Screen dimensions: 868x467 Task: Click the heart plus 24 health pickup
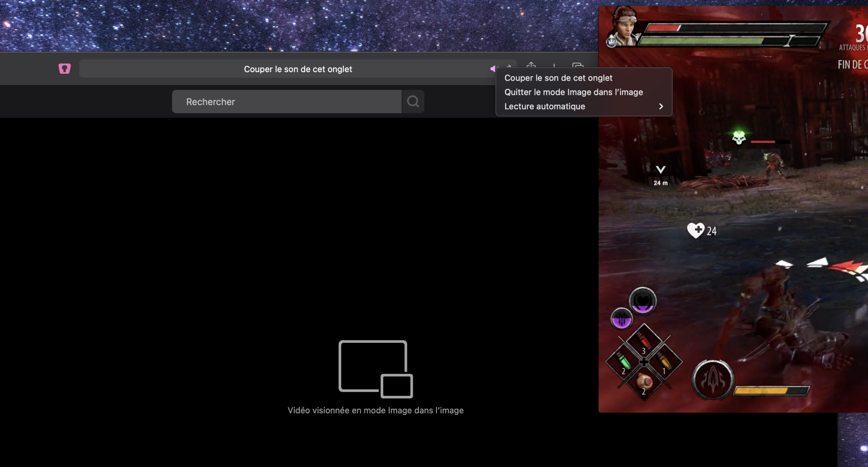pos(701,231)
